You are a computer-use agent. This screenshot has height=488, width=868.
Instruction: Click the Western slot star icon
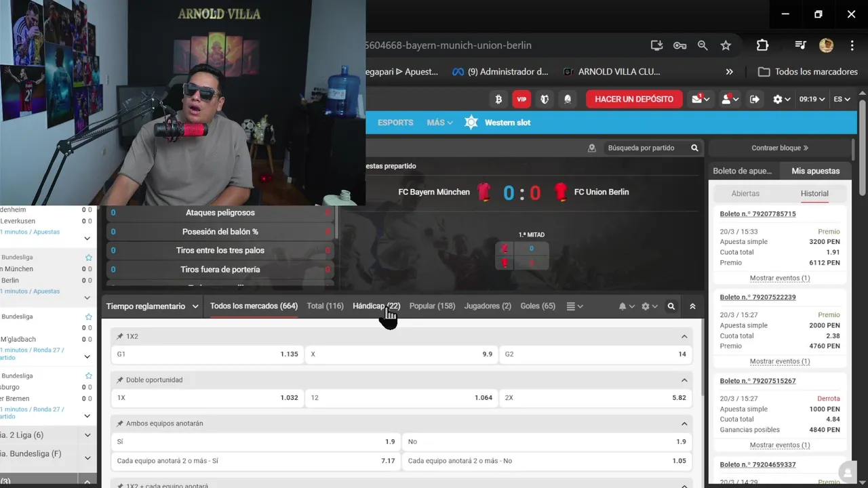tap(471, 123)
